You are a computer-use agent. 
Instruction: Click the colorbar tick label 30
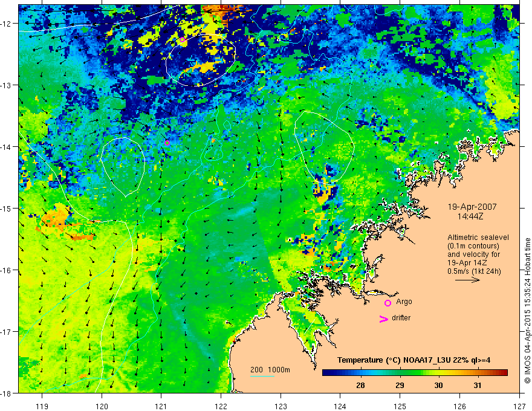coord(439,385)
